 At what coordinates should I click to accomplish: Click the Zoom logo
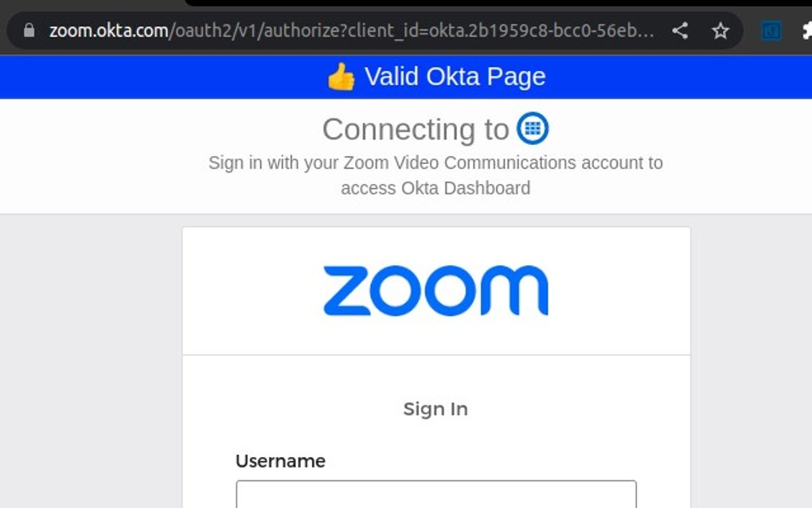tap(435, 291)
